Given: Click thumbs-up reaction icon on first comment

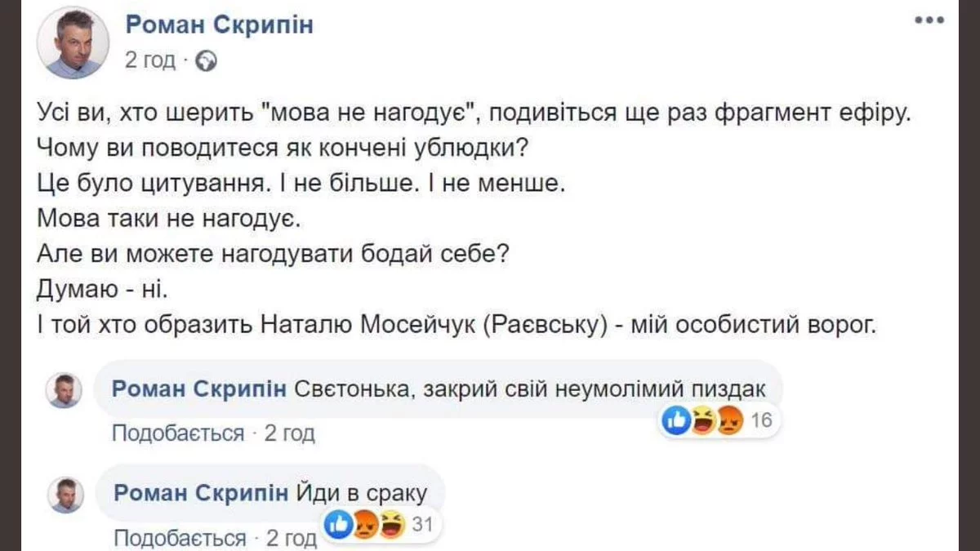Looking at the screenshot, I should [x=678, y=421].
